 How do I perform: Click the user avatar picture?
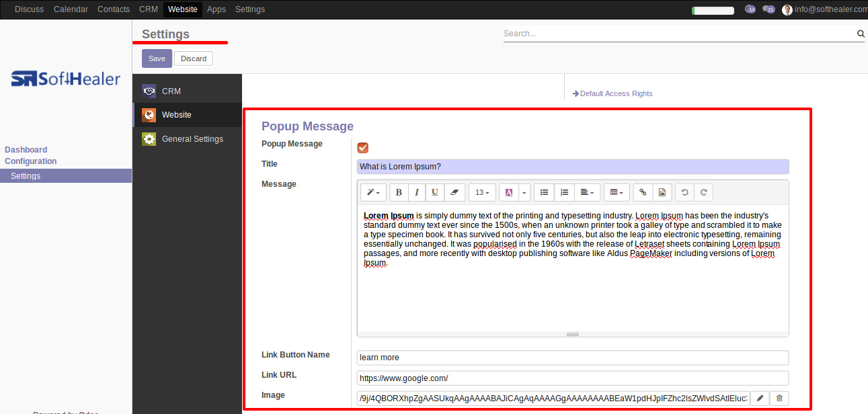click(787, 9)
